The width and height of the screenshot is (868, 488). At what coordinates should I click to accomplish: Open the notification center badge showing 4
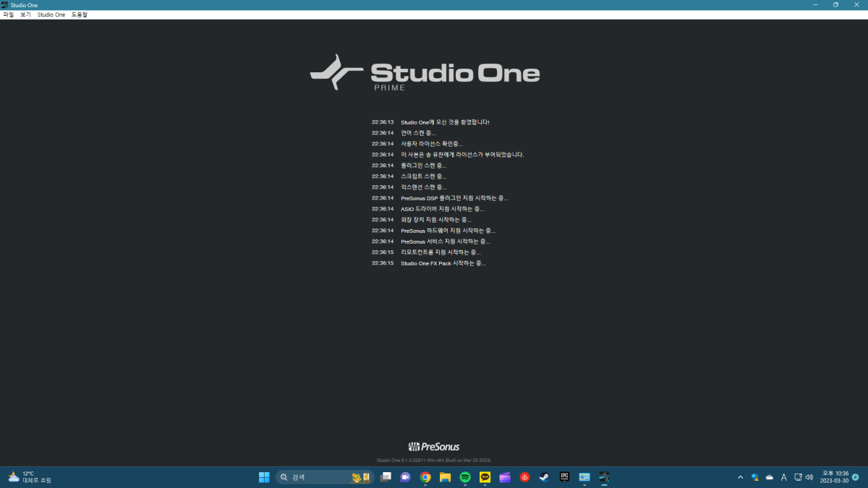tap(856, 476)
